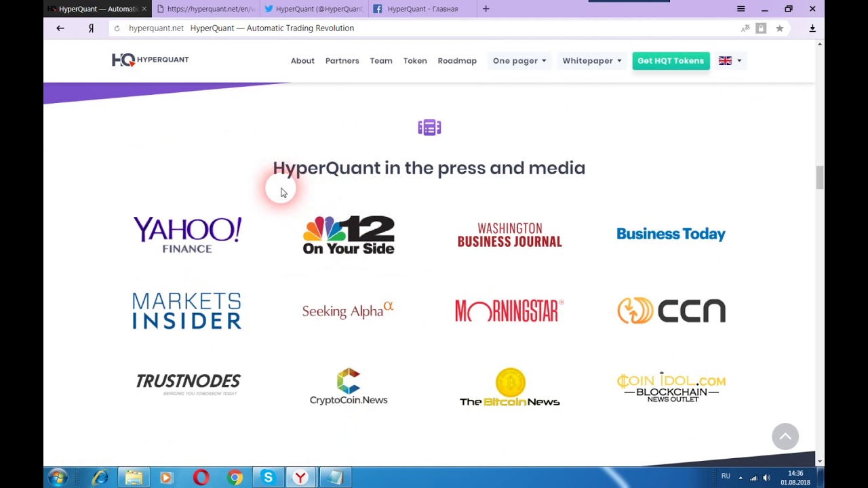Click the network signal tray icon
This screenshot has height=488, width=868.
(753, 478)
